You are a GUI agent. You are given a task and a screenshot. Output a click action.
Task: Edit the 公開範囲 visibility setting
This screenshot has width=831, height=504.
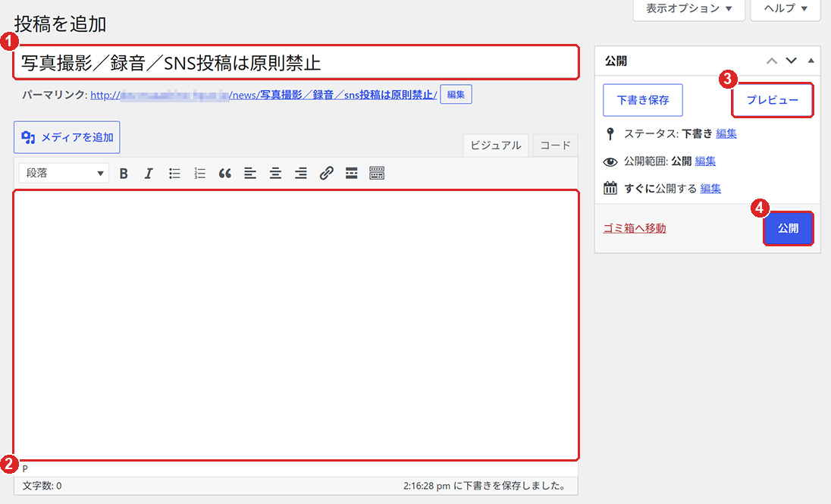705,161
